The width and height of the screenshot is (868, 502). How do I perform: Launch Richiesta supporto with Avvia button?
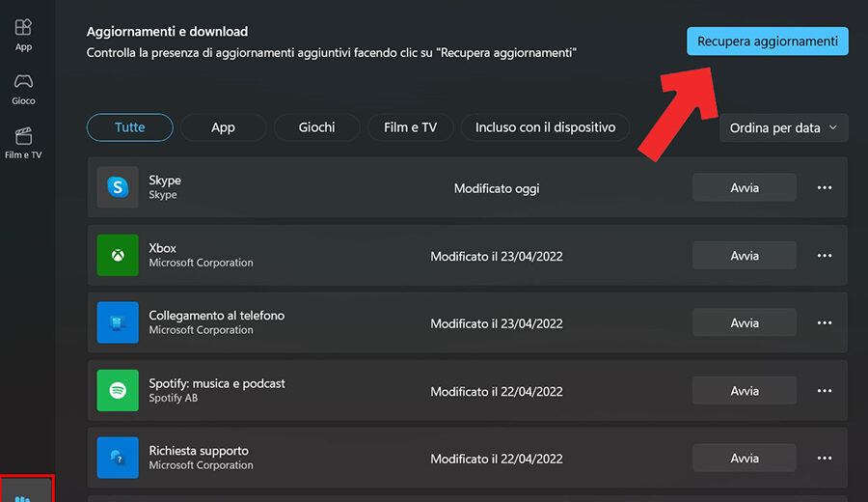click(x=745, y=459)
